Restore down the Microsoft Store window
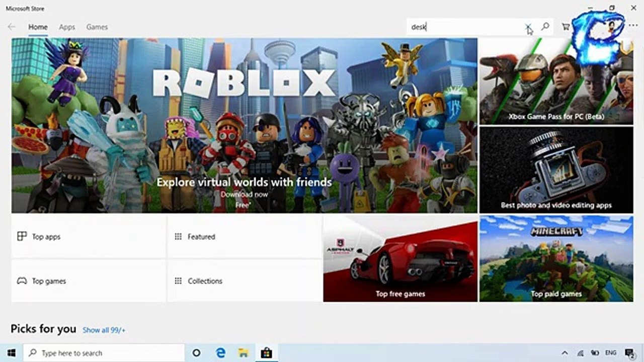The height and width of the screenshot is (362, 644). [x=612, y=8]
